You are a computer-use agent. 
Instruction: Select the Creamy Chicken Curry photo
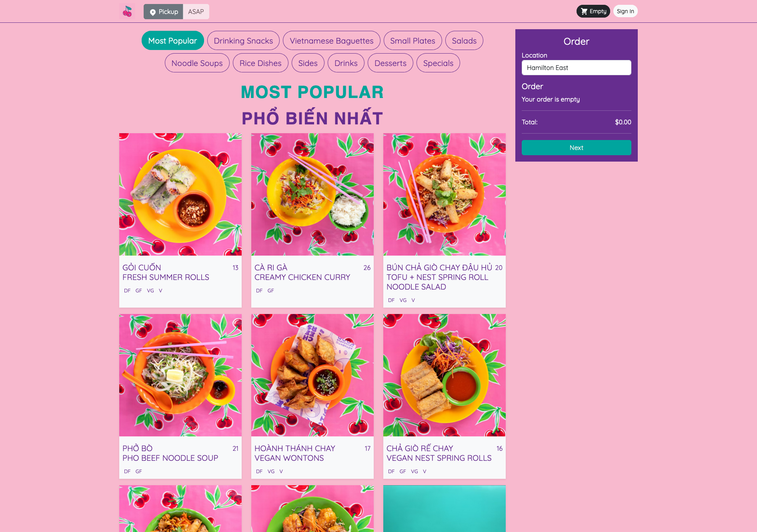(312, 194)
